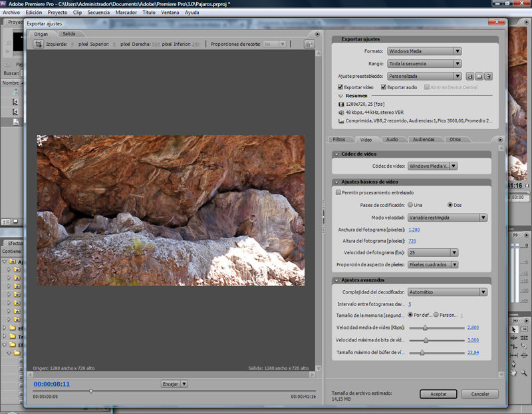Edit the frame height value 720
The height and width of the screenshot is (414, 532).
pos(412,241)
